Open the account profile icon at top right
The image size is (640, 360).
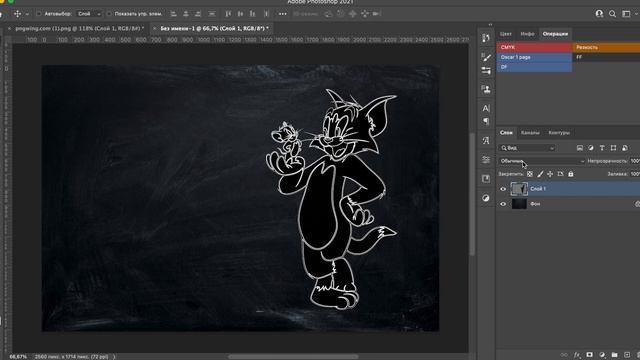[x=599, y=14]
